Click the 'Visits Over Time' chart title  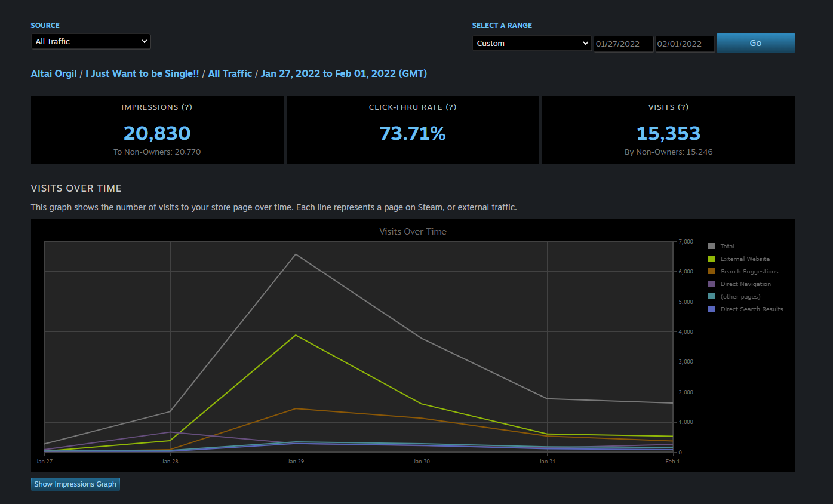[413, 231]
